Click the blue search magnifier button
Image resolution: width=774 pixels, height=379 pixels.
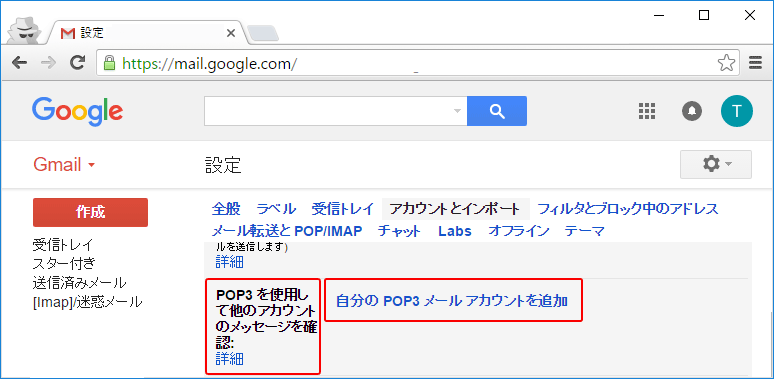(x=497, y=111)
